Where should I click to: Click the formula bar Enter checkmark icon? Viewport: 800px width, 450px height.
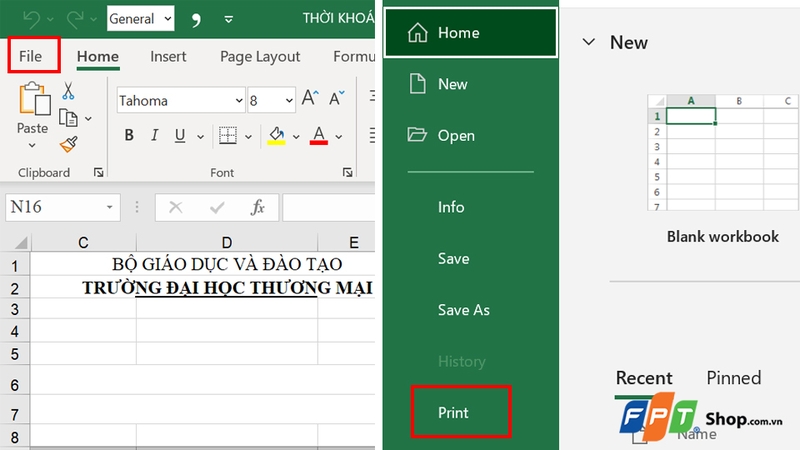217,207
